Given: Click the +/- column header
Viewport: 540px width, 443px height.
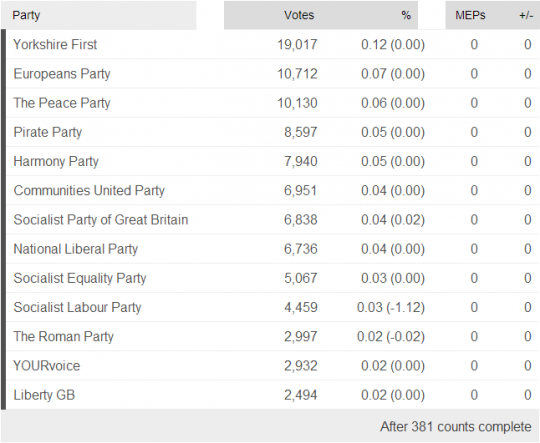Looking at the screenshot, I should coord(526,16).
